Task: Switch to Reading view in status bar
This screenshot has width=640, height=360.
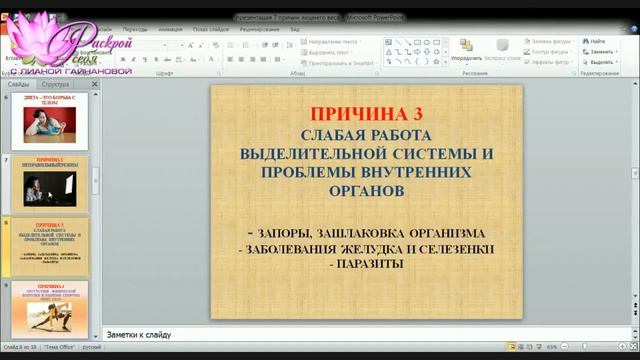Action: pyautogui.click(x=530, y=347)
